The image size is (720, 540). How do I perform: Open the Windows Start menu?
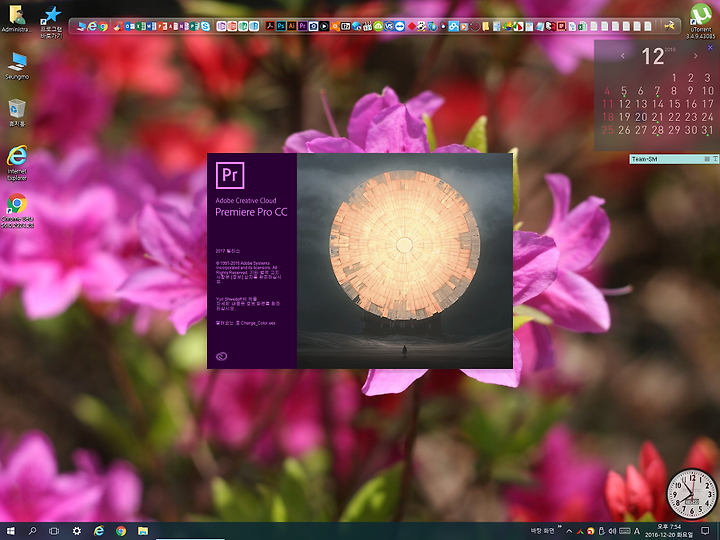point(10,531)
